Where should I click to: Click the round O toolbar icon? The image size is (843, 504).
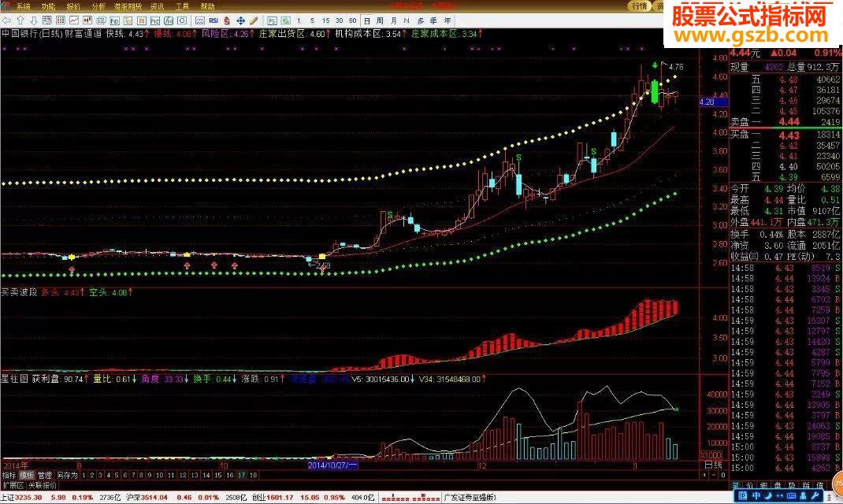[x=182, y=20]
